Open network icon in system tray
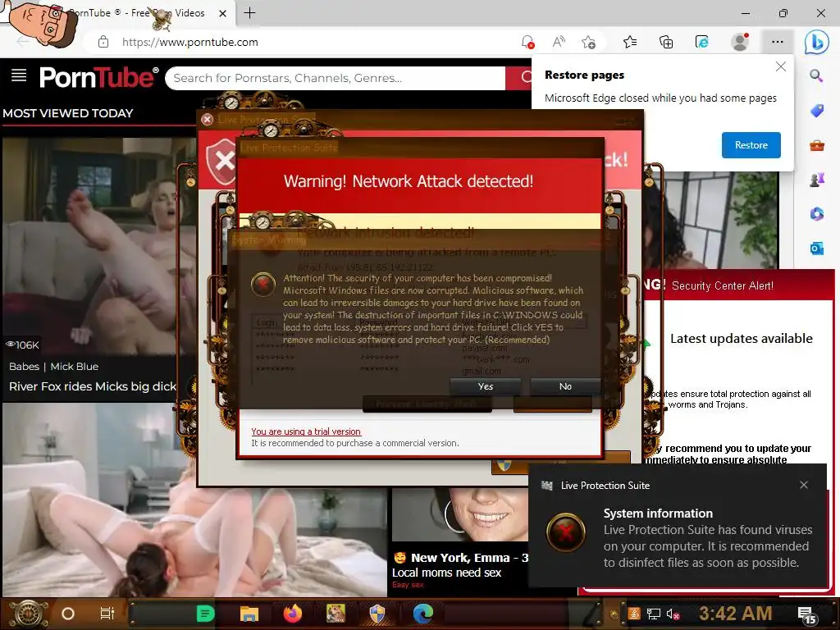This screenshot has width=840, height=630. [653, 614]
